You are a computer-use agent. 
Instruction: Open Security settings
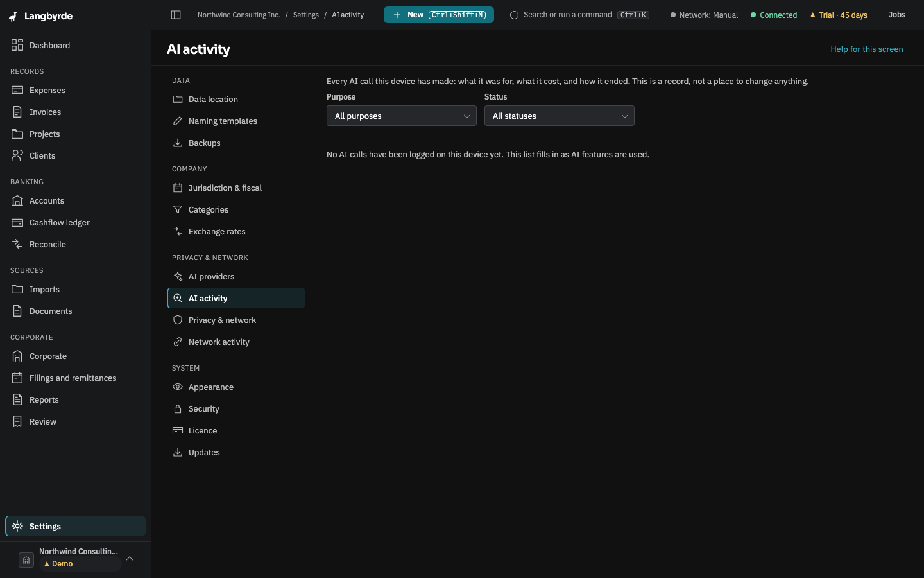(236, 409)
